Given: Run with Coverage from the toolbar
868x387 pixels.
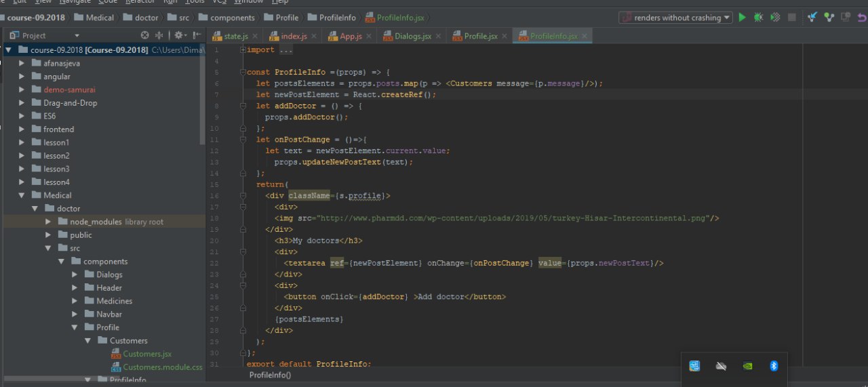Looking at the screenshot, I should click(x=774, y=18).
